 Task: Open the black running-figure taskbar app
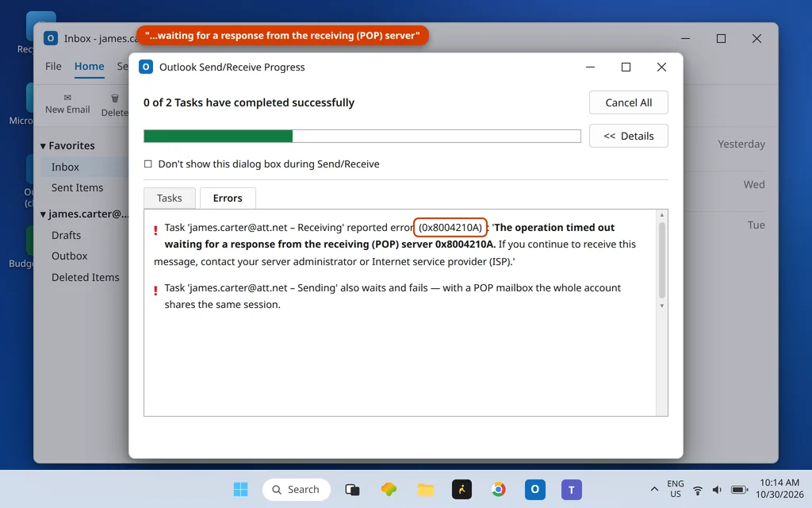pyautogui.click(x=462, y=489)
